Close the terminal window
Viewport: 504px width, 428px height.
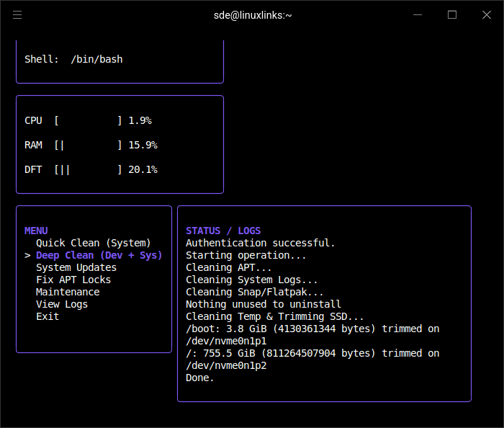coord(487,15)
